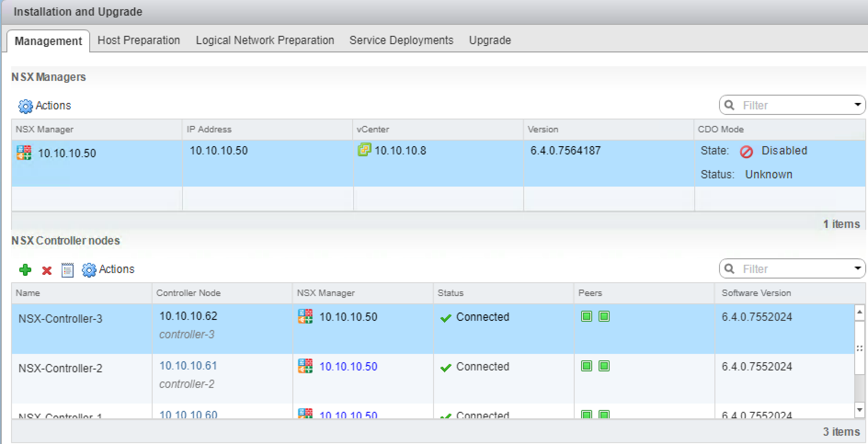Select the NSX-Controller-2 row name
This screenshot has width=868, height=444.
(60, 369)
